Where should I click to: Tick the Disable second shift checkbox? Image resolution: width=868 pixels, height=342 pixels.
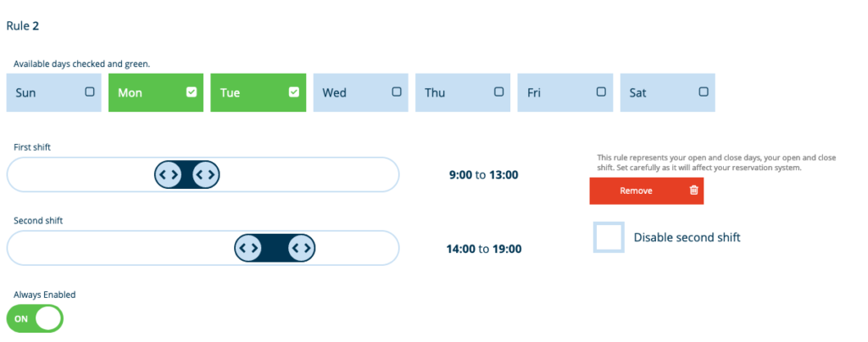pos(609,237)
